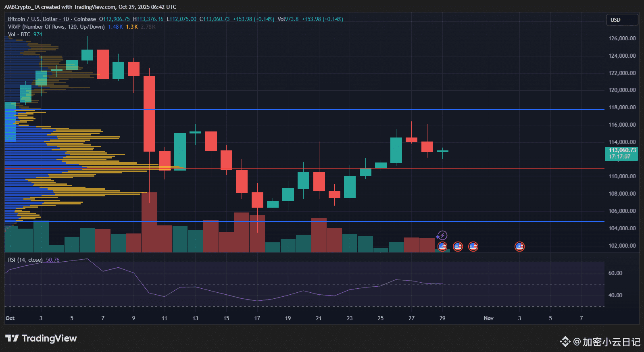Select the large red Oct 10 candlestick
Viewport: 644px width, 352px height.
pyautogui.click(x=149, y=114)
